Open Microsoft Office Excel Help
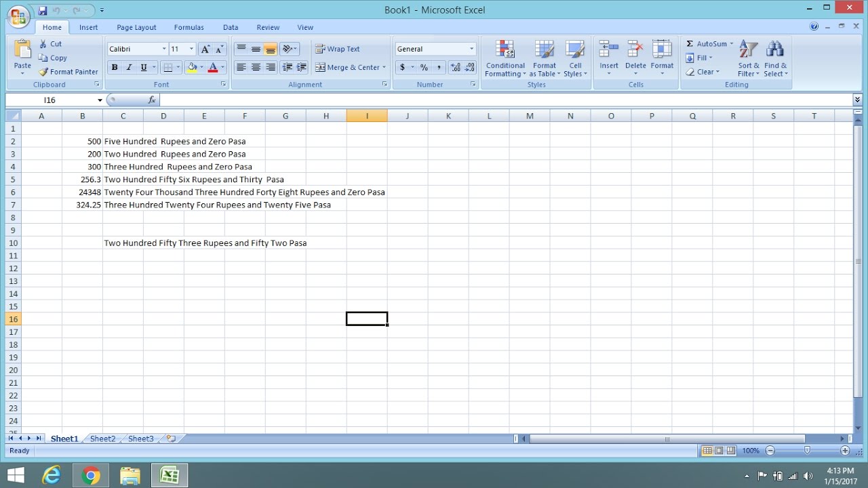Viewport: 868px width, 488px height. click(814, 27)
